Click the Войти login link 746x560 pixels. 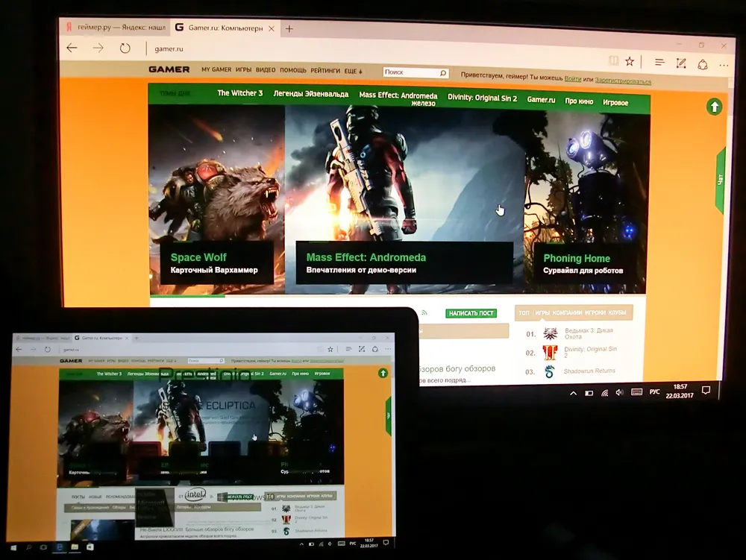[573, 78]
